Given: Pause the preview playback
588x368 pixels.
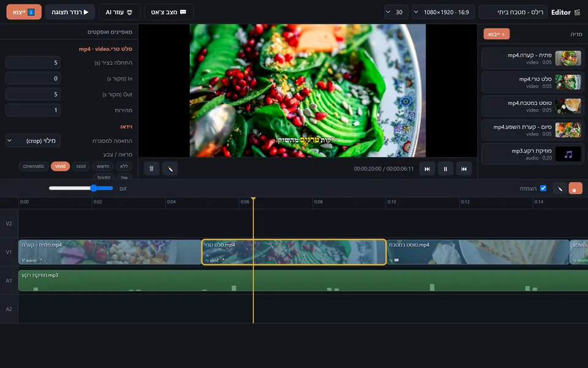Looking at the screenshot, I should point(445,169).
